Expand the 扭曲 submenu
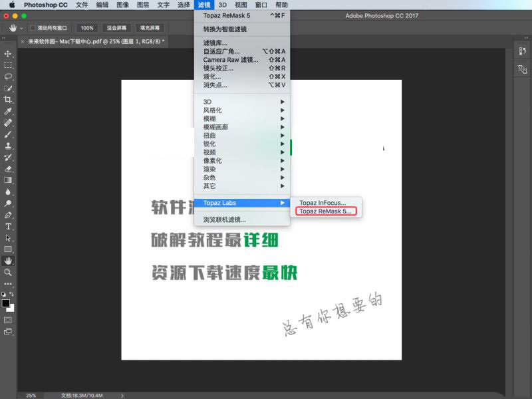 coord(242,136)
